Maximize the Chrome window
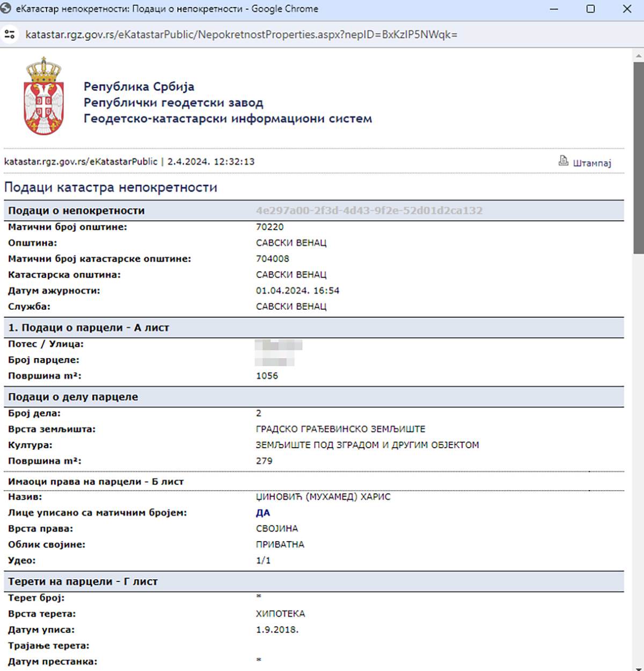This screenshot has height=671, width=644. [590, 9]
